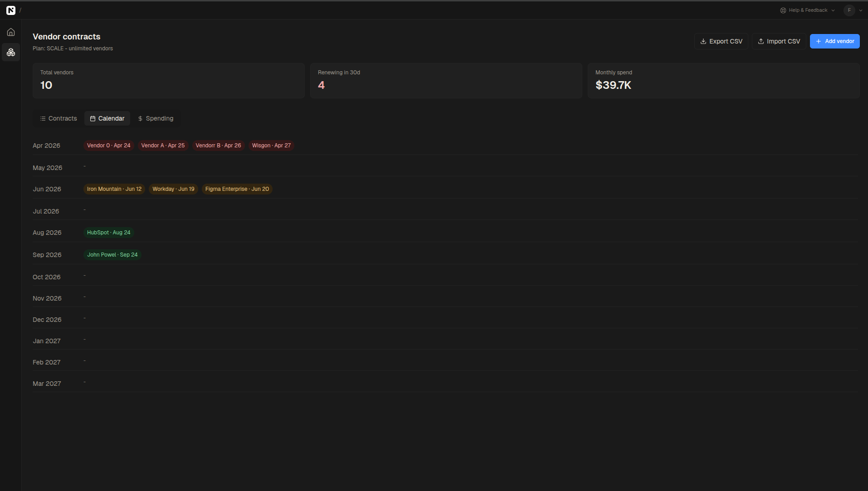Click the Jan 2027 month label
868x491 pixels.
pos(47,341)
